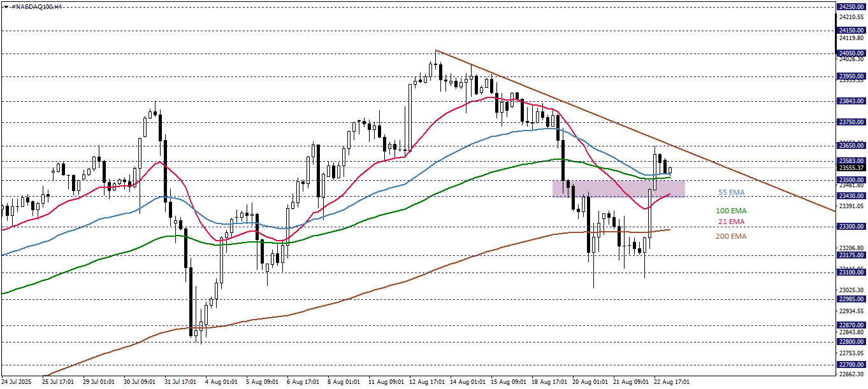This screenshot has width=868, height=389.
Task: Click the 29 Jul 01:01 time label
Action: (x=98, y=383)
